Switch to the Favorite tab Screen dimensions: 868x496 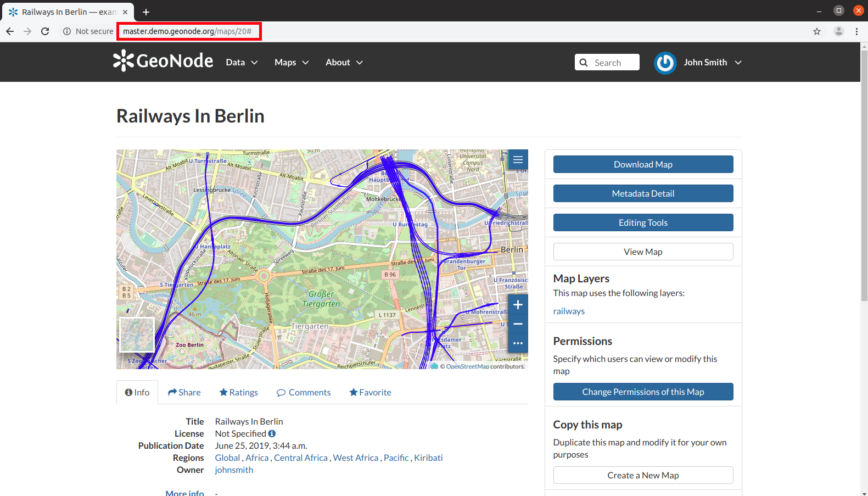point(371,392)
